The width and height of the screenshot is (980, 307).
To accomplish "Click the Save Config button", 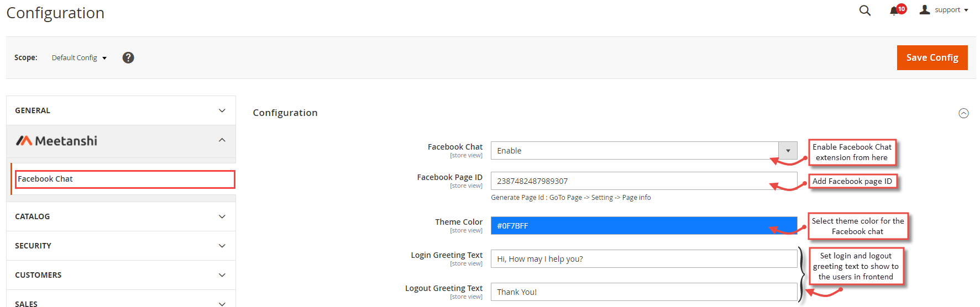I will pyautogui.click(x=932, y=57).
